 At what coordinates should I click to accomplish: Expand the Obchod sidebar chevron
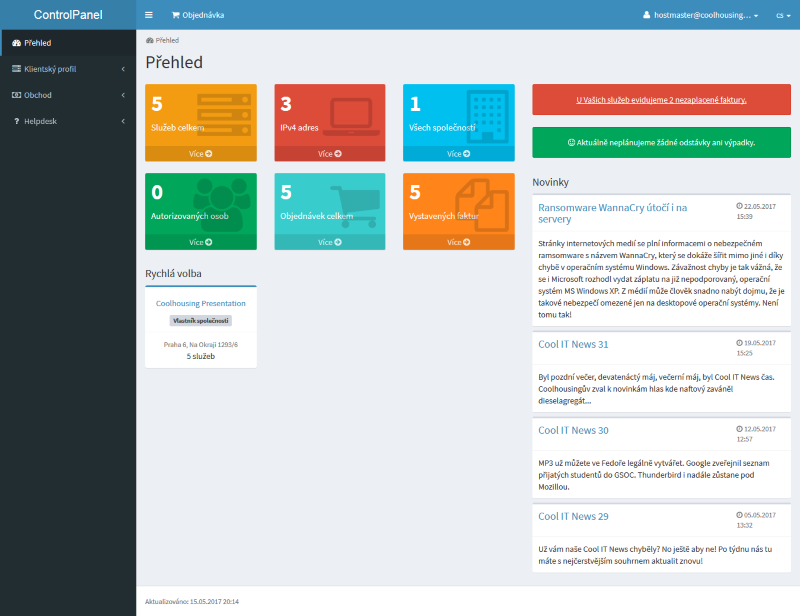click(123, 95)
